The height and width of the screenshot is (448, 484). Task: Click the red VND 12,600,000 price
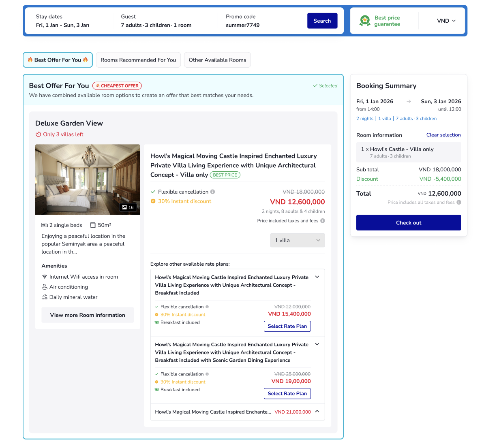(x=297, y=202)
